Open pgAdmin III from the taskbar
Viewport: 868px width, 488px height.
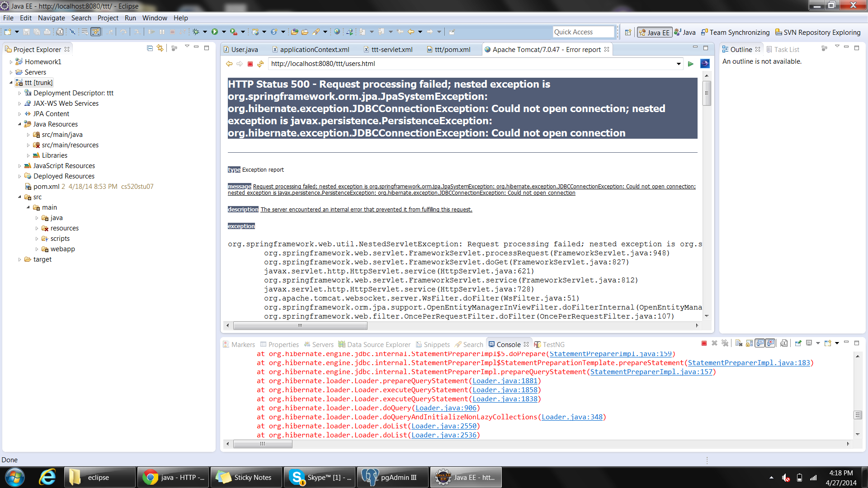pos(392,478)
